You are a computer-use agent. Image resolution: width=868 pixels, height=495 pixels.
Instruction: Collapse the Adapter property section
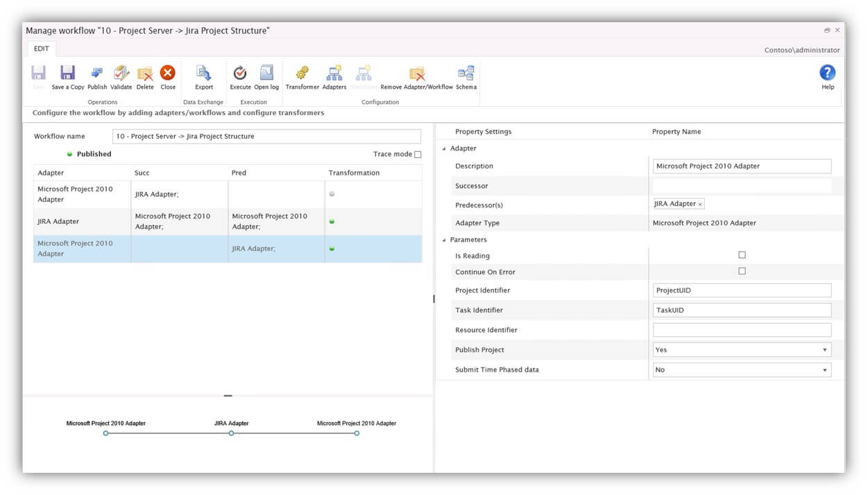444,148
